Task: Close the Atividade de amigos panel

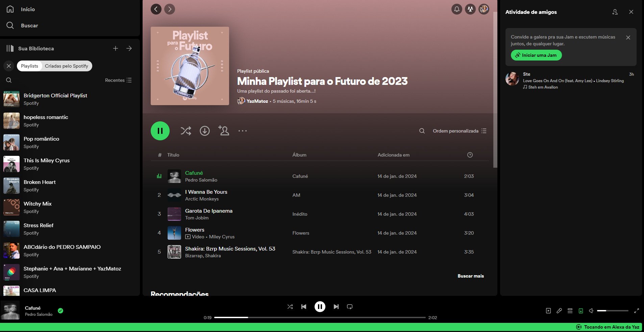Action: (631, 12)
